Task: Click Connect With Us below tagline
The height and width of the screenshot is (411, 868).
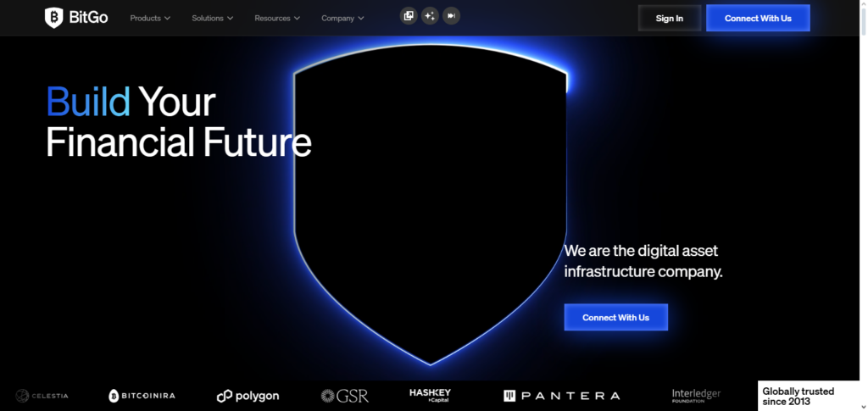Action: point(615,318)
